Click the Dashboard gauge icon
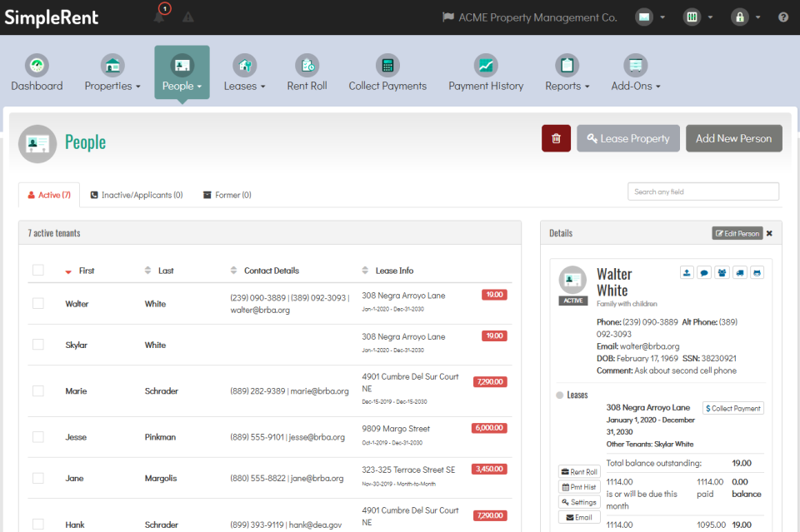800x532 pixels. tap(37, 65)
